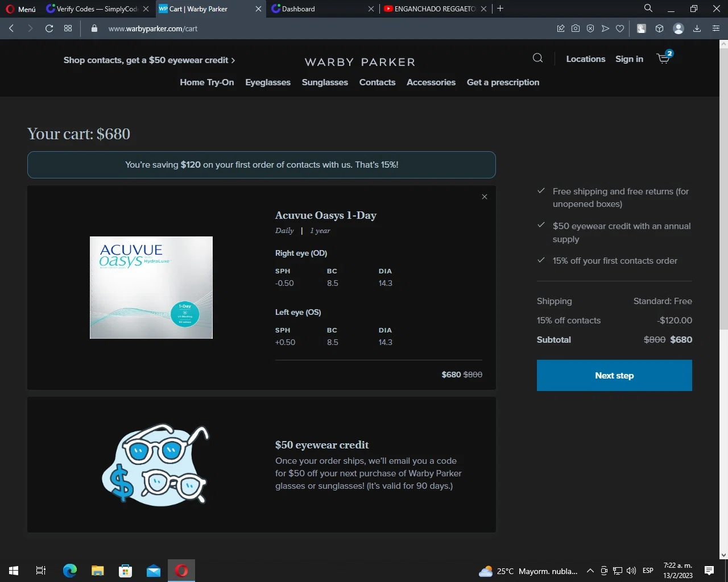Click the Acuvue Oasys box thumbnail
The height and width of the screenshot is (582, 728).
click(x=151, y=288)
